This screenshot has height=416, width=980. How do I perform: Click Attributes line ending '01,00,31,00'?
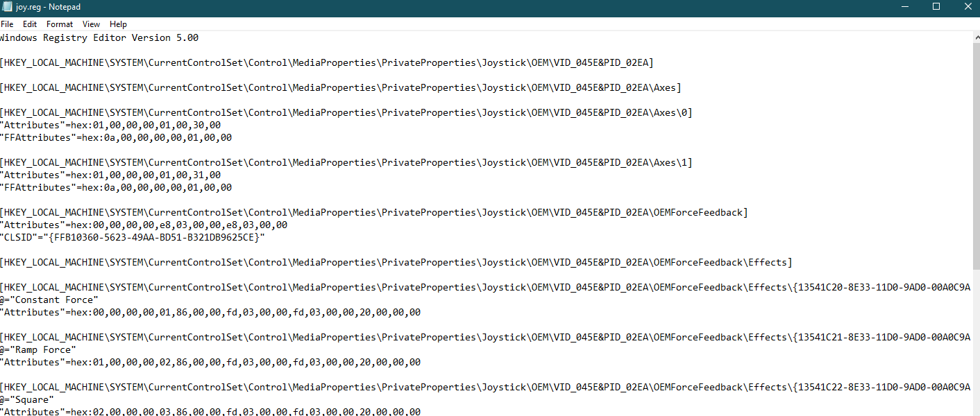point(110,175)
